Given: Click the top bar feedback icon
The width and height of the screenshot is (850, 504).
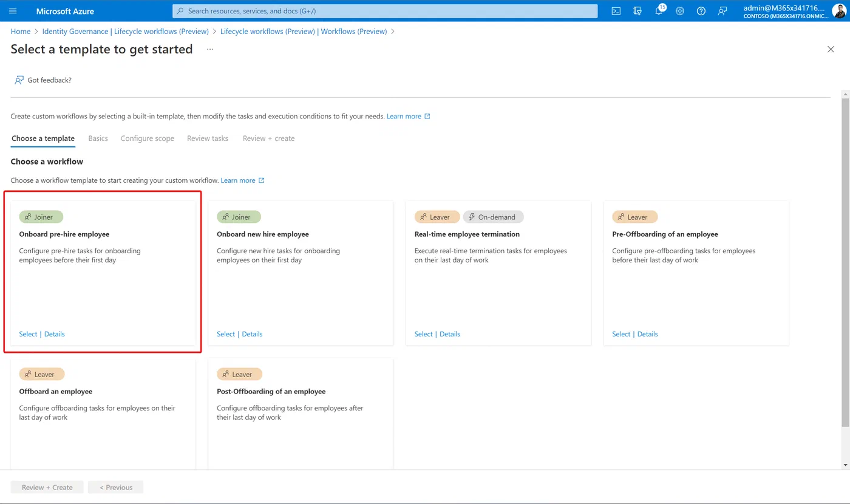Looking at the screenshot, I should [722, 11].
